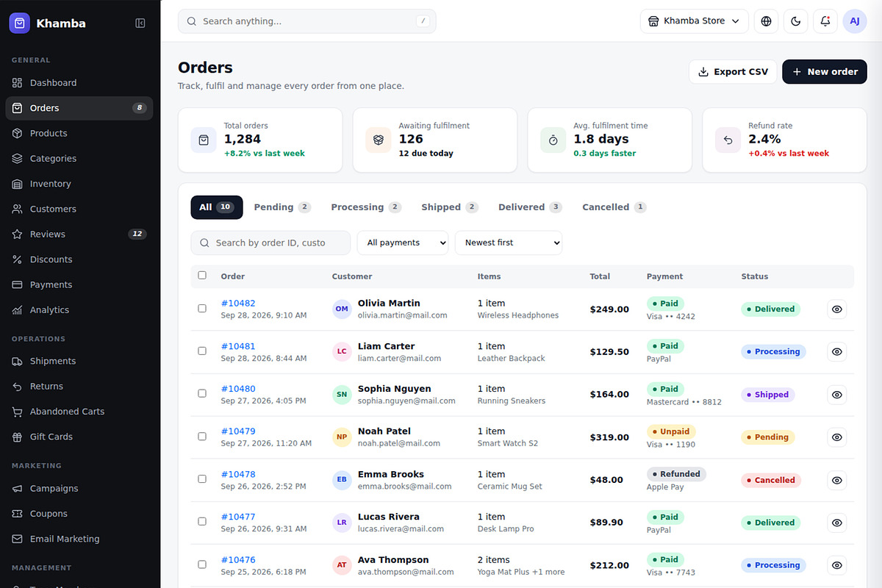The width and height of the screenshot is (882, 588).
Task: Open Coupons in the sidebar
Action: click(x=79, y=514)
